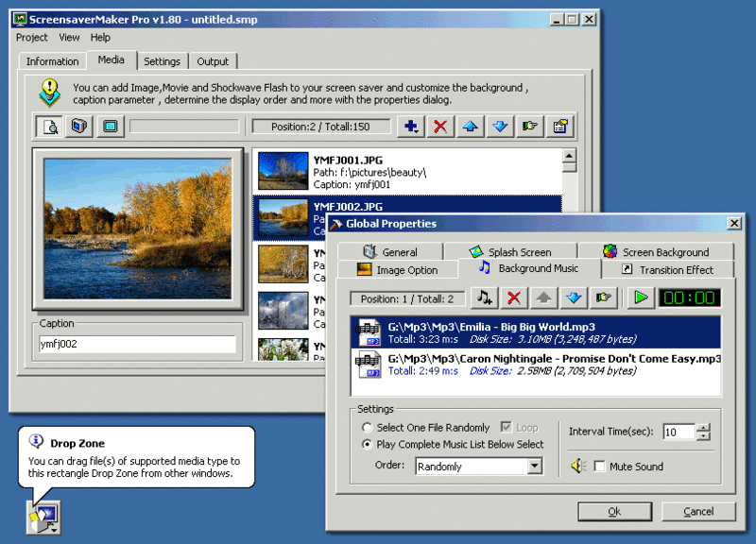Add media with the blue plus icon

tap(411, 127)
